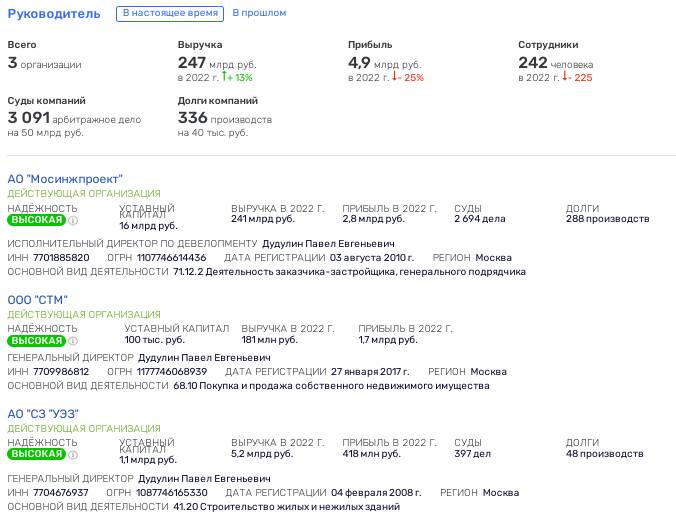Open АО "Мосинжпроект" organization link
The width and height of the screenshot is (676, 515).
point(65,179)
